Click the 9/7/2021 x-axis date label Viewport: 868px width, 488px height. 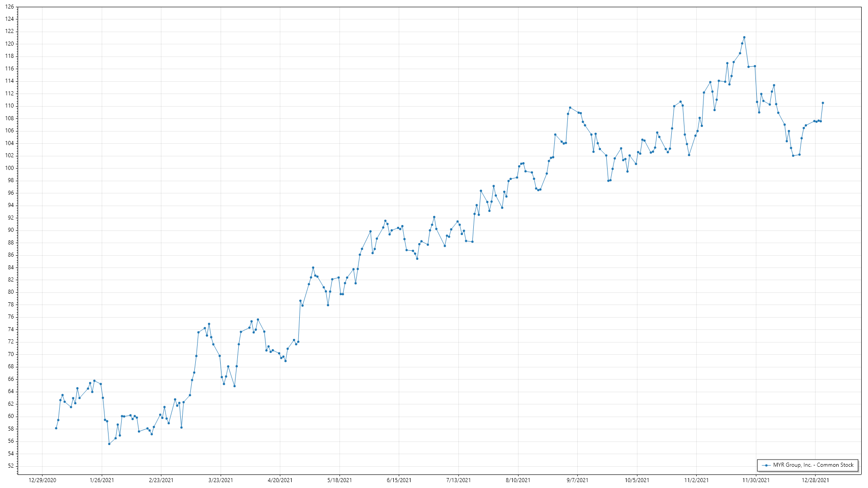[x=577, y=480]
